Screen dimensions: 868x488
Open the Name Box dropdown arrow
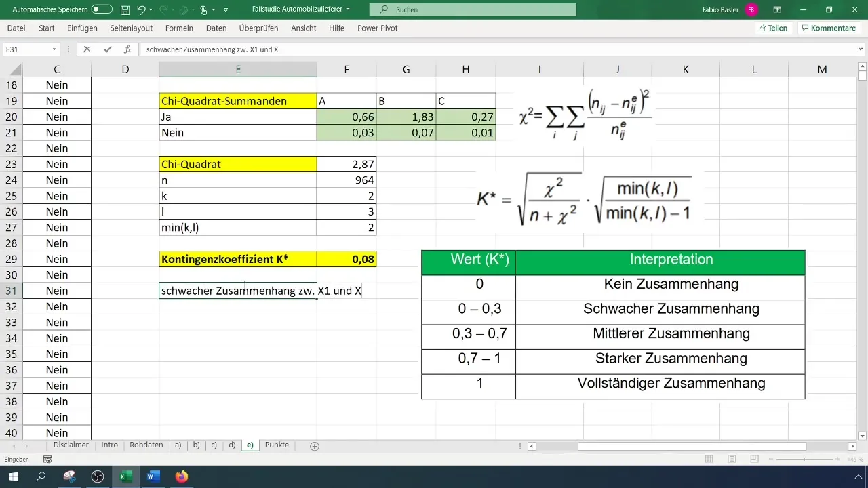coord(54,49)
